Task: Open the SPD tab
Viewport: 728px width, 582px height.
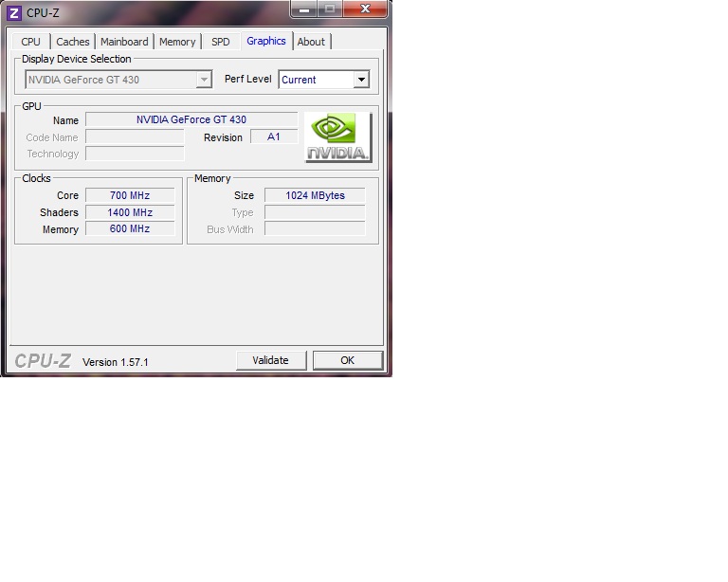Action: coord(221,42)
